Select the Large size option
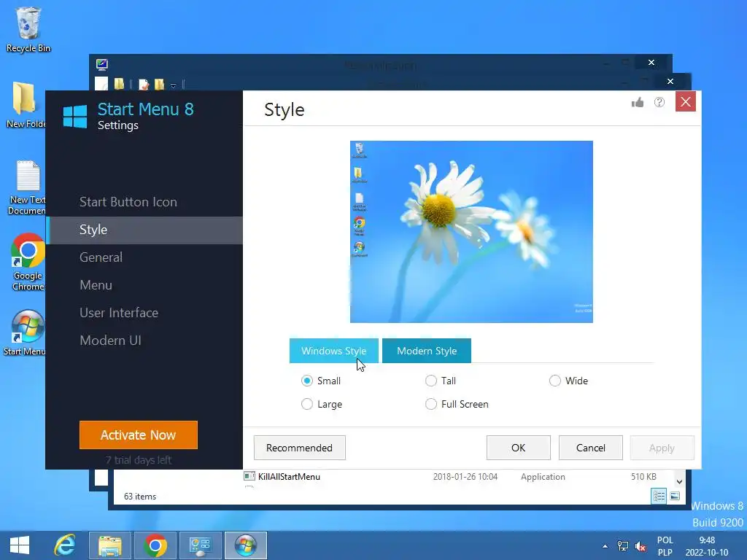The height and width of the screenshot is (560, 747). tap(322, 404)
